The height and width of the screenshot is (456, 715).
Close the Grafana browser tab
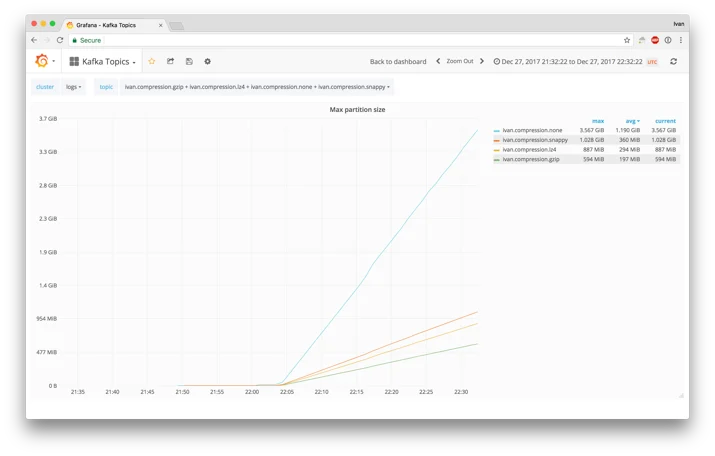point(161,25)
